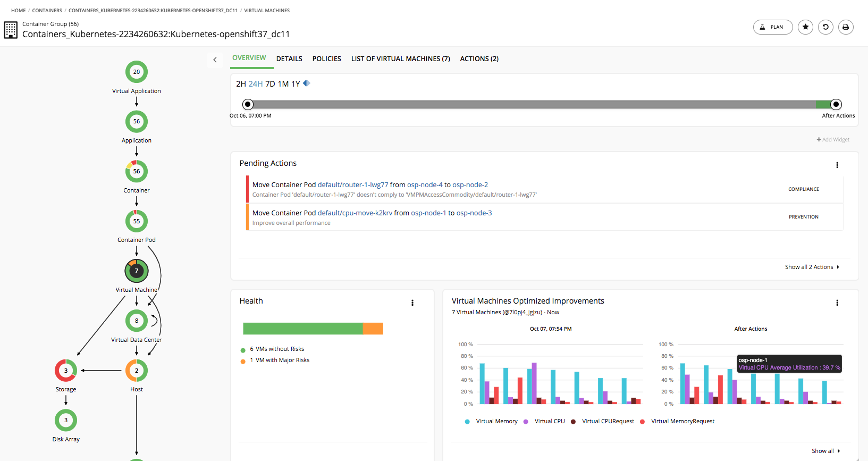This screenshot has height=461, width=868.
Task: Click the Virtual Data Center node (8)
Action: pos(137,321)
